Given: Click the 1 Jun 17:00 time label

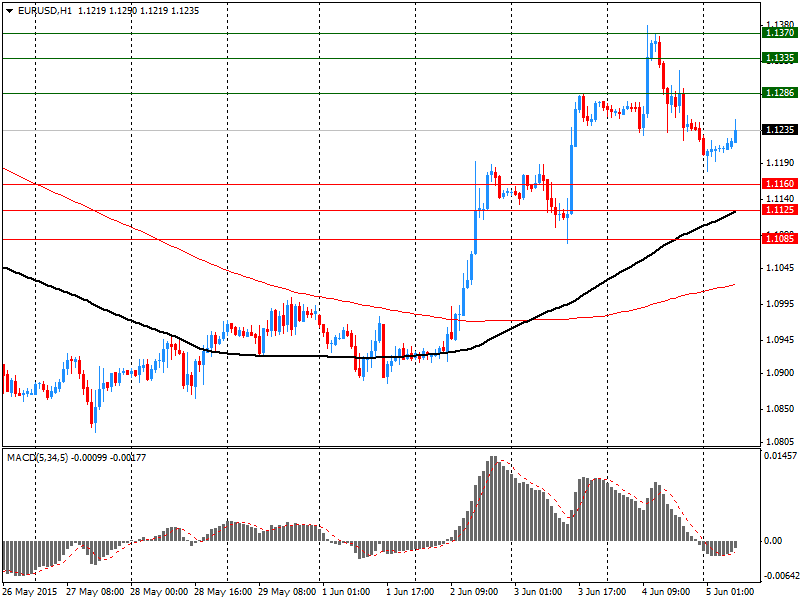Looking at the screenshot, I should (410, 592).
